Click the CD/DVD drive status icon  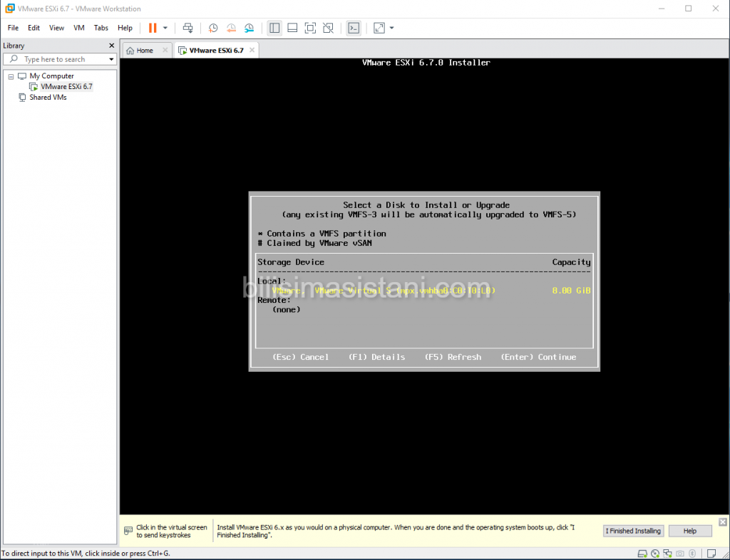coord(655,554)
